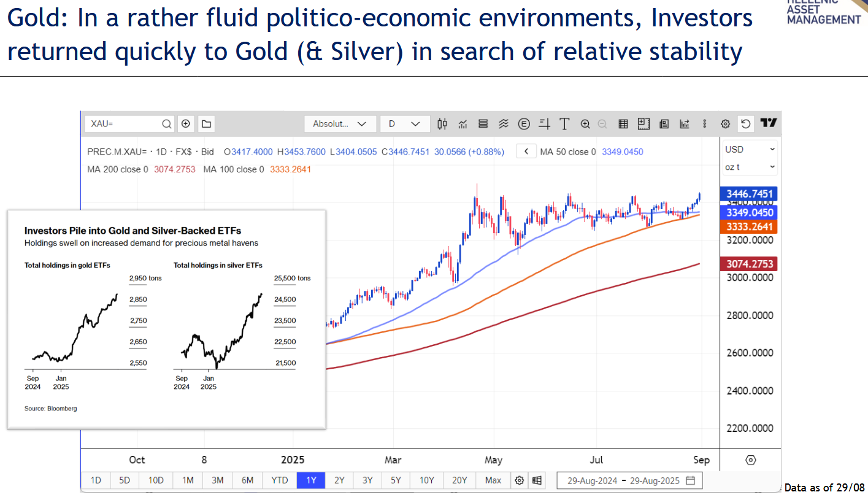Screen dimensions: 868x500
Task: Collapse indicator legend with left chevron
Action: (526, 152)
